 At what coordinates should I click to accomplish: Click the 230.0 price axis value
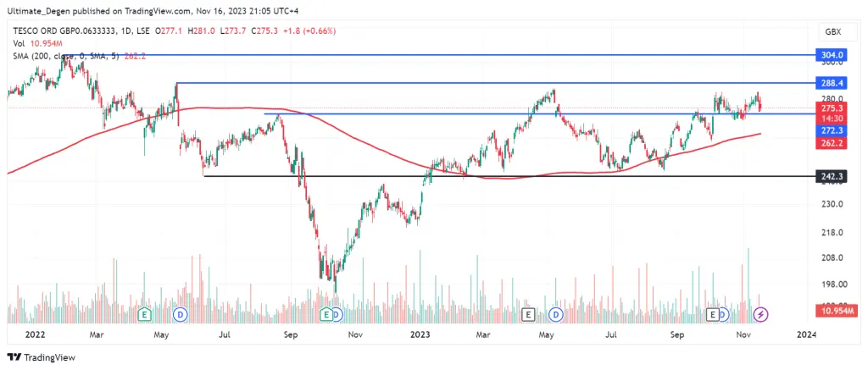(x=832, y=203)
